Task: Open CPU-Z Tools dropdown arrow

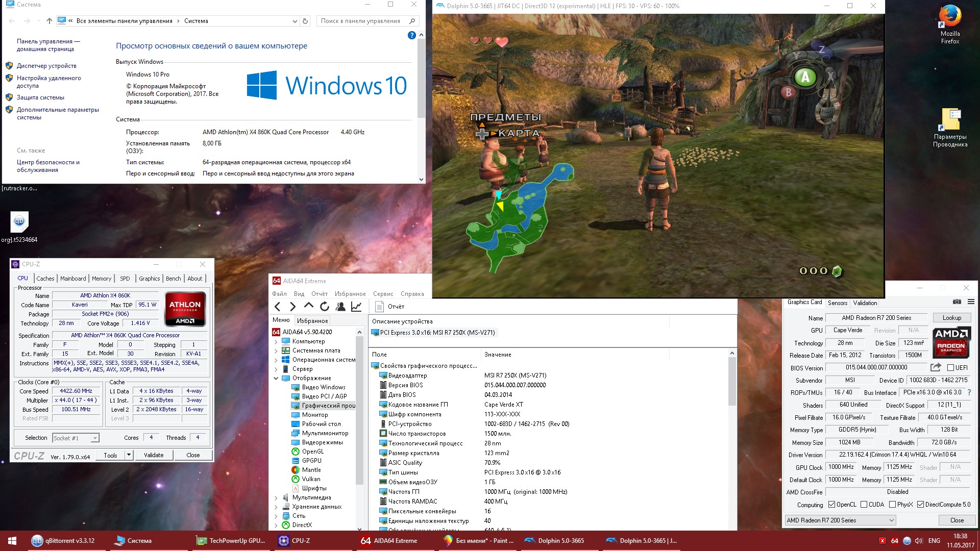Action: click(129, 455)
